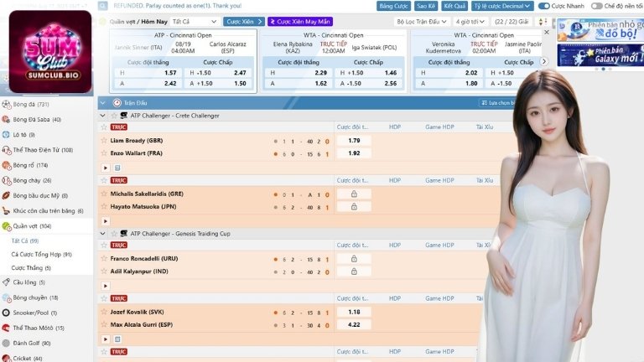Viewport: 644px width, 362px height.
Task: Bet on Liam Broady at odds 1.79
Action: (x=354, y=141)
